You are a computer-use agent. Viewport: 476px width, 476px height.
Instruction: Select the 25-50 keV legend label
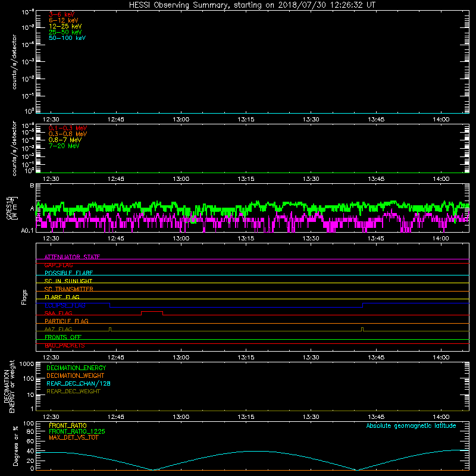tap(65, 32)
